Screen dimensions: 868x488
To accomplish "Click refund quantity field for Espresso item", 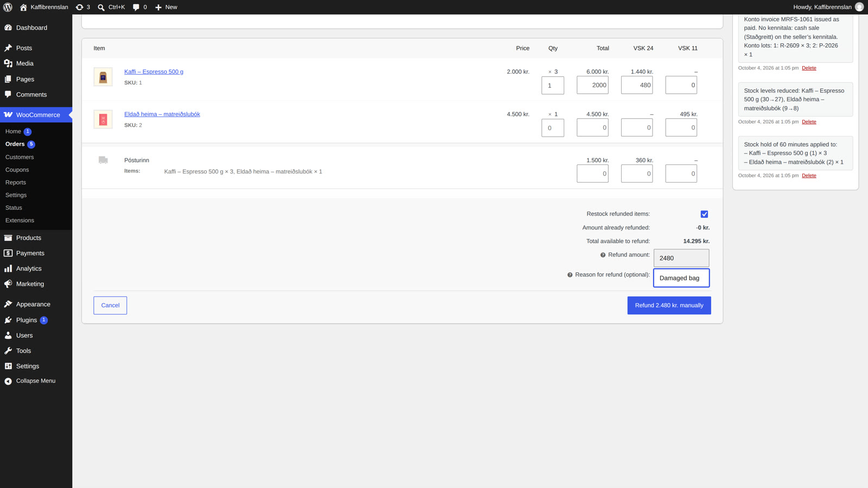I will click(553, 85).
